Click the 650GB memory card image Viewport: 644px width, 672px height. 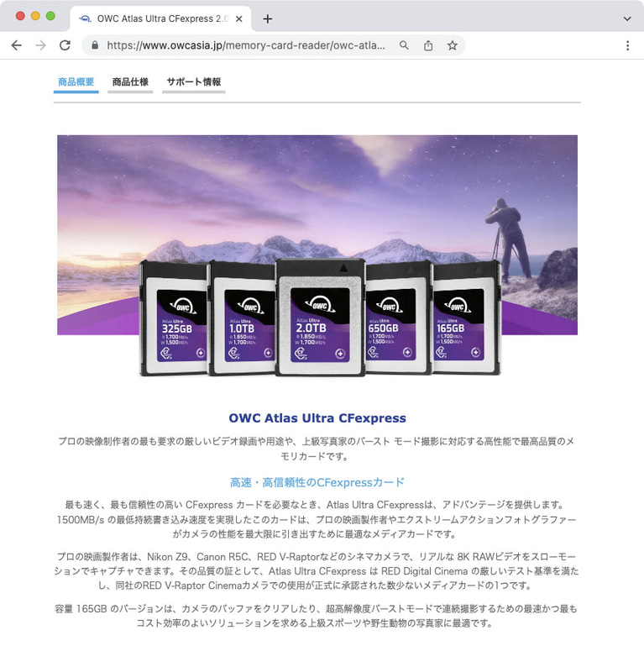(399, 318)
